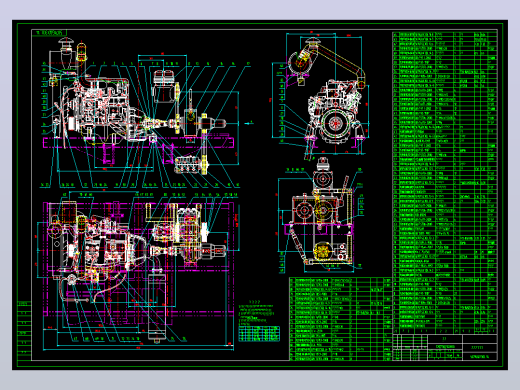Click the title block at the sheet corner
This screenshot has width=520, height=390.
[445, 347]
